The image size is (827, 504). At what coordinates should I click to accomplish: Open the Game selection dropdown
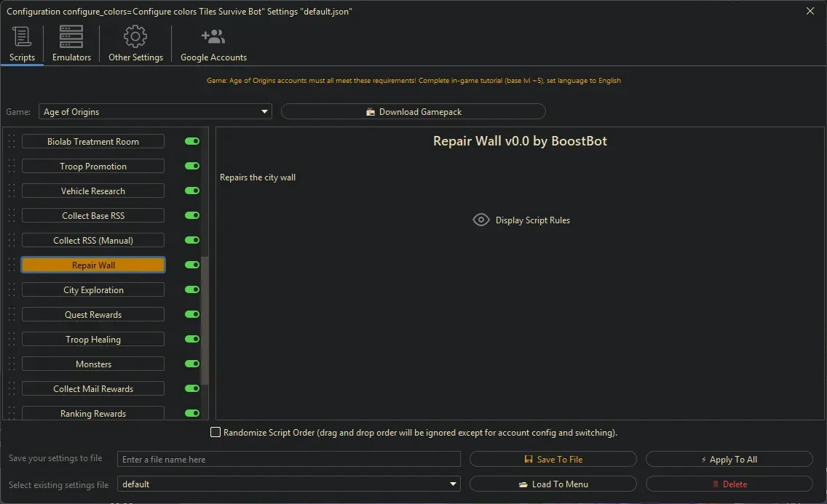264,111
